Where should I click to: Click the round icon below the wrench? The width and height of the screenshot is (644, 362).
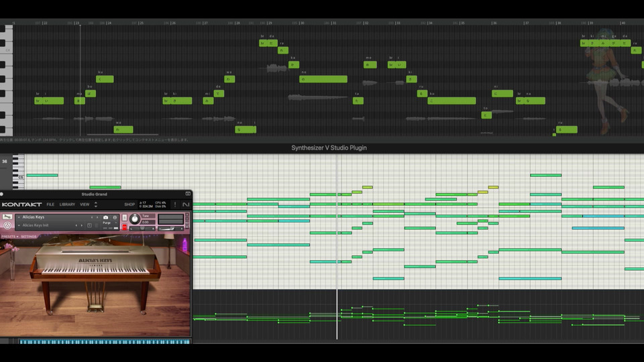coord(7,225)
